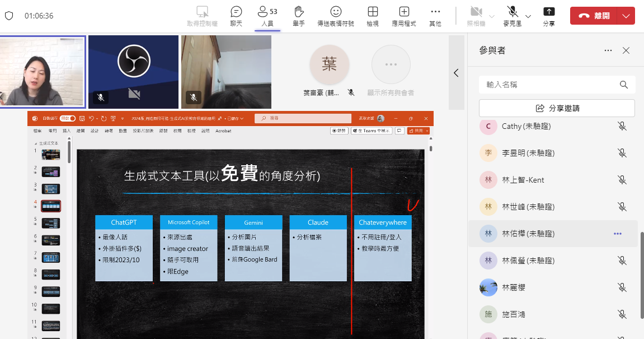The image size is (644, 339).
Task: Open the 動畫 tab in PowerPoint
Action: tap(123, 131)
